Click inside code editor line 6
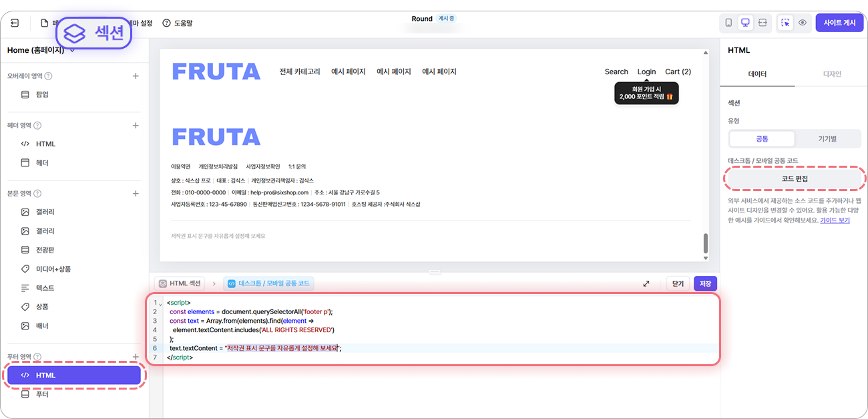Screen dimensions: 868x419 point(441,348)
